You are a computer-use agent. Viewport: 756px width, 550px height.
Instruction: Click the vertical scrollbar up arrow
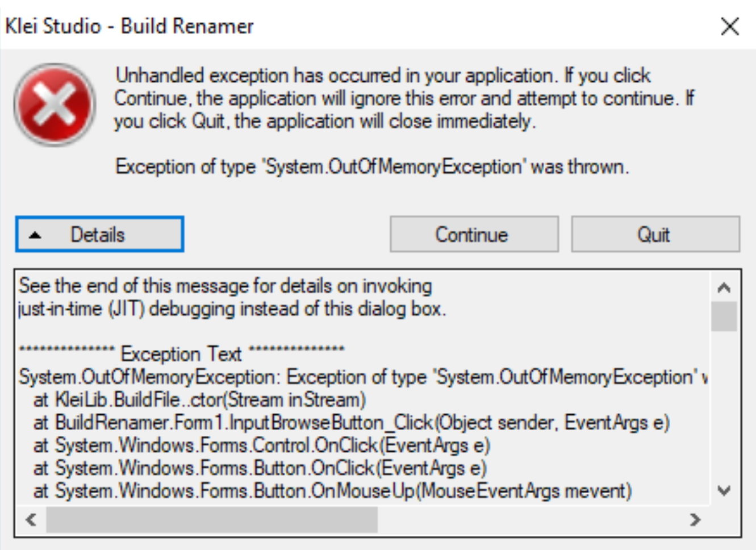(x=724, y=287)
